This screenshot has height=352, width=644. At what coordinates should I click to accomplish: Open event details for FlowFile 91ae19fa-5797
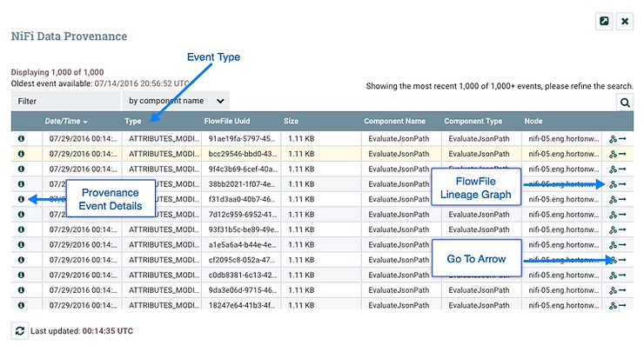(21, 139)
